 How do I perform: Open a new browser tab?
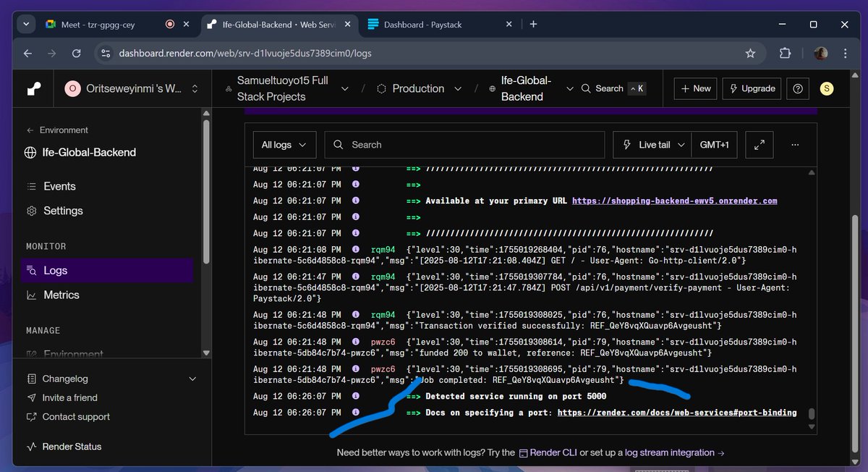click(x=533, y=24)
